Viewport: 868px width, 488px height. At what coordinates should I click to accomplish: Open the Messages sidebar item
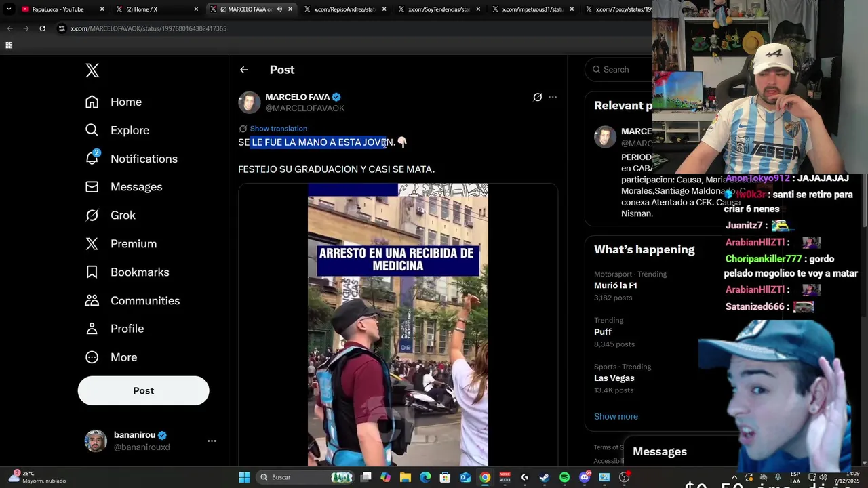click(x=123, y=187)
